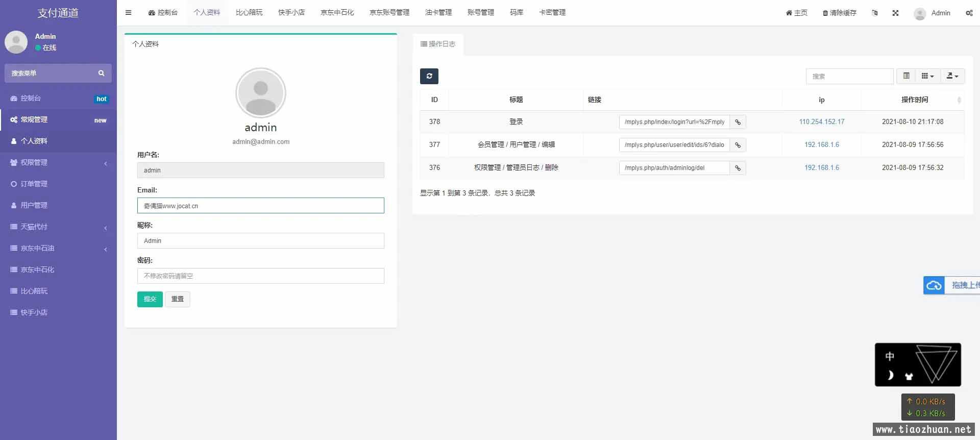Image resolution: width=980 pixels, height=440 pixels.
Task: Click timestamp 2021-08-09 17:56:56
Action: [x=913, y=145]
